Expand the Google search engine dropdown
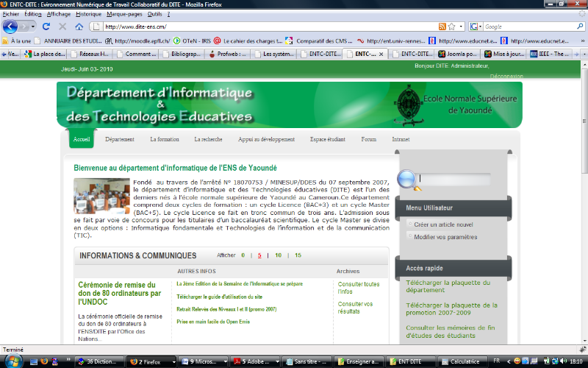The width and height of the screenshot is (588, 368). 480,26
